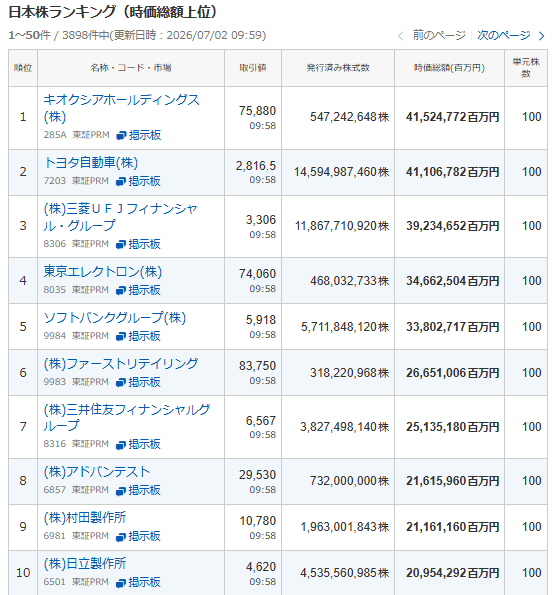Open the 掲示板 board for ソフトバンクグループ
555x595 pixels.
click(x=138, y=336)
